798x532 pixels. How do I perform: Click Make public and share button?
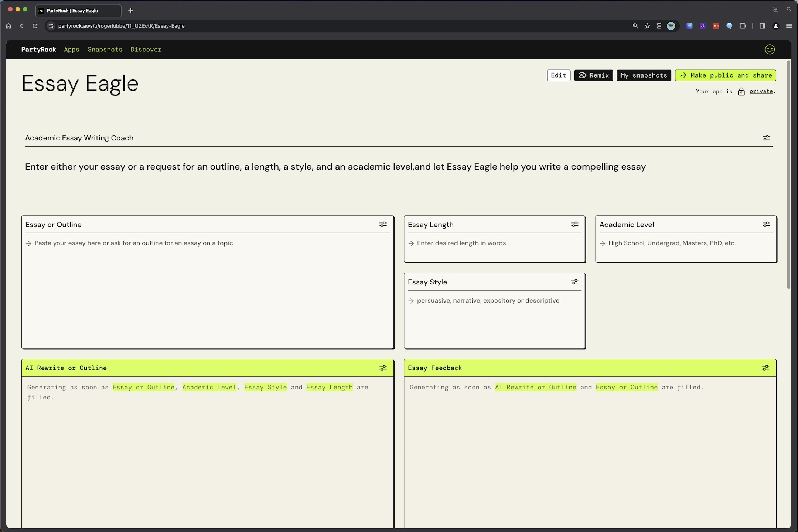[725, 75]
